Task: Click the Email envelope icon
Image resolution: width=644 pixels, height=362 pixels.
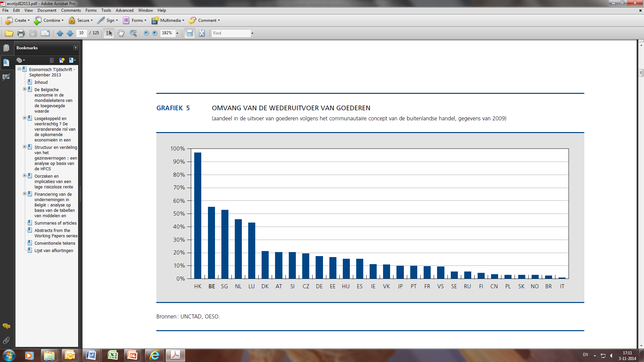Action: pyautogui.click(x=45, y=33)
